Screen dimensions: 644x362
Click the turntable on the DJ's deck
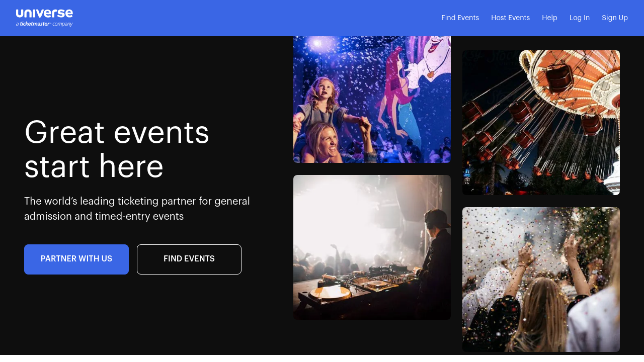tap(330, 292)
